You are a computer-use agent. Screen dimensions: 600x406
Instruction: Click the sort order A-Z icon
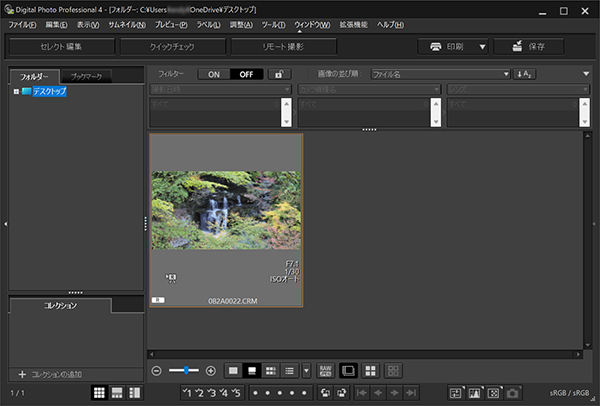click(525, 74)
